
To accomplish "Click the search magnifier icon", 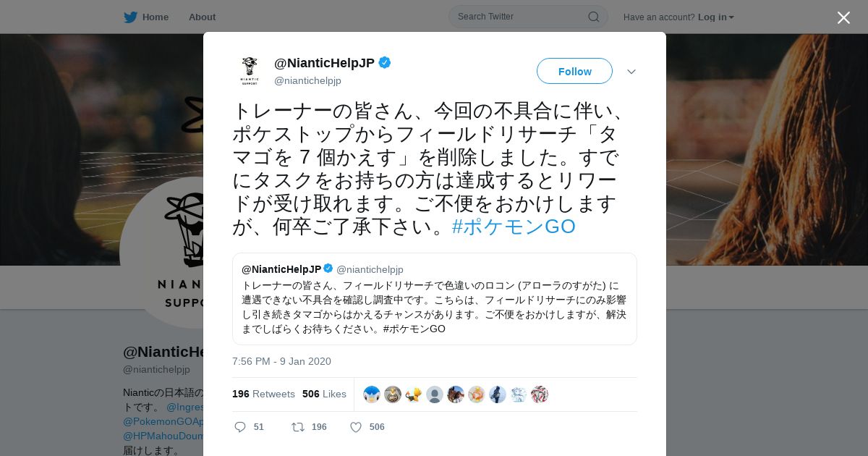I will 593,17.
